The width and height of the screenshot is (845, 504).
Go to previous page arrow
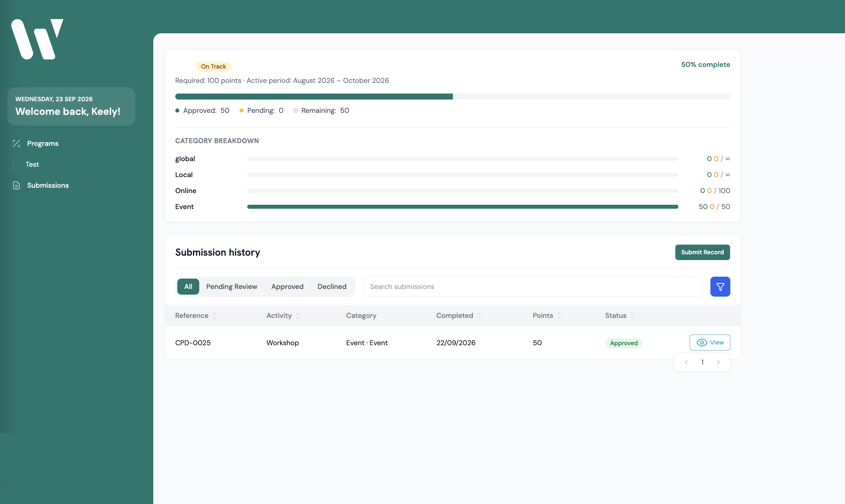(x=686, y=362)
